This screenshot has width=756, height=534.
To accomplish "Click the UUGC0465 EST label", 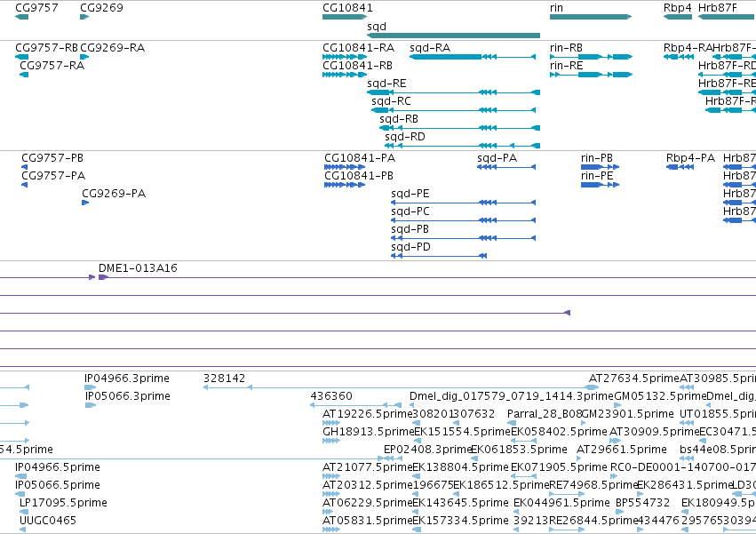I will pyautogui.click(x=48, y=521).
